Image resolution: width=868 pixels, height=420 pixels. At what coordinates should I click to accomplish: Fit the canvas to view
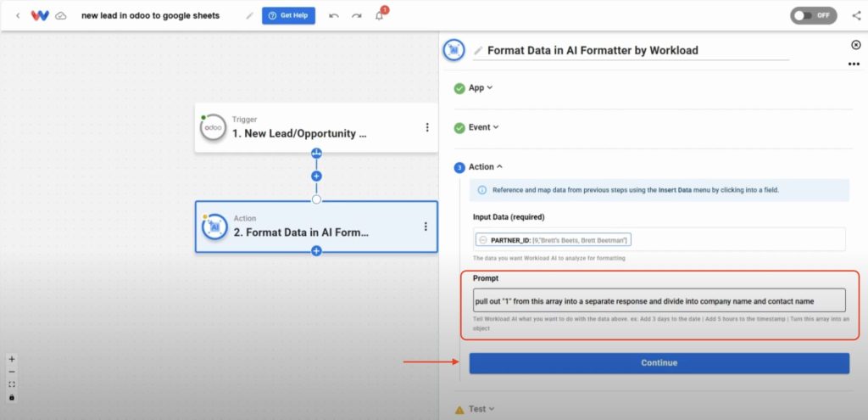point(12,384)
